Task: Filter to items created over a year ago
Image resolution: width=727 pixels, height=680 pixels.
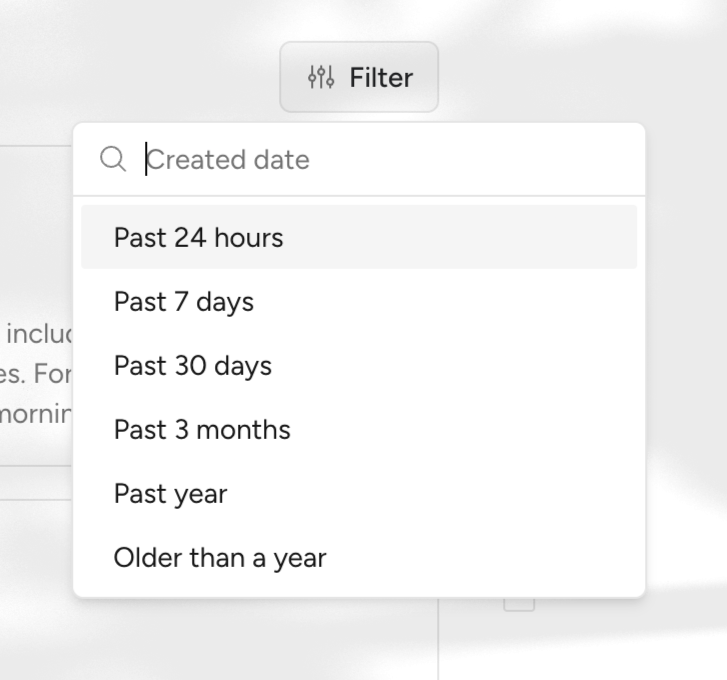Action: click(220, 558)
